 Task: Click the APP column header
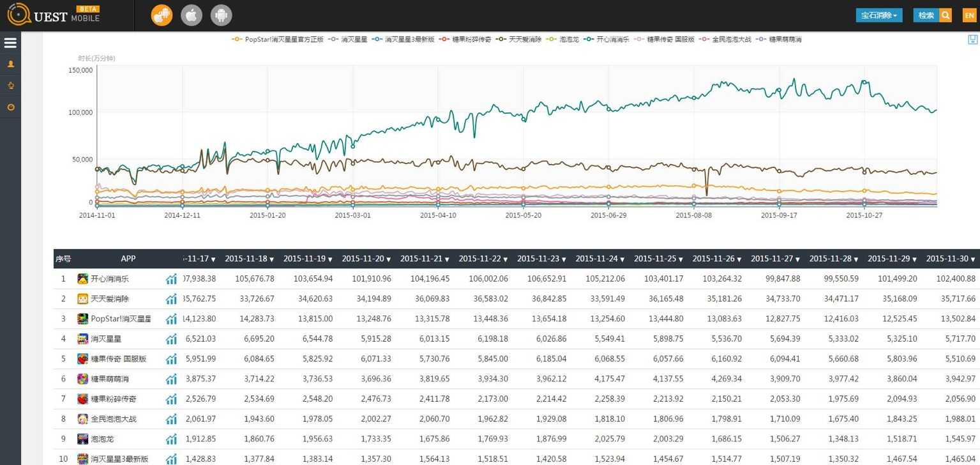coord(128,259)
